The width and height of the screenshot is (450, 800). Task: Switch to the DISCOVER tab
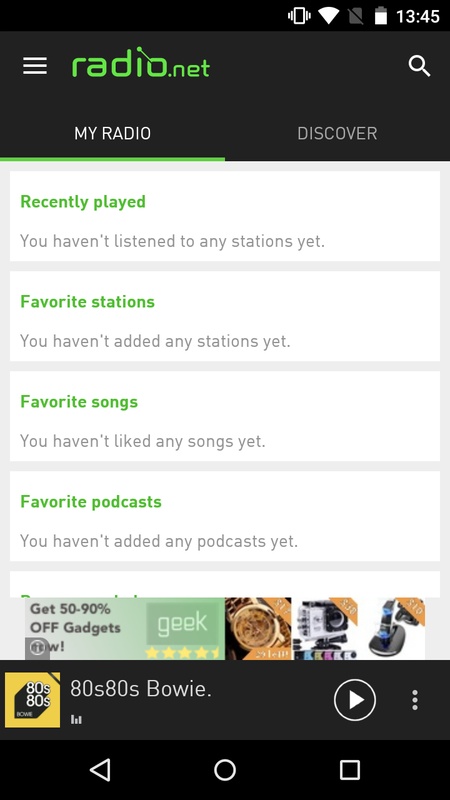(337, 134)
